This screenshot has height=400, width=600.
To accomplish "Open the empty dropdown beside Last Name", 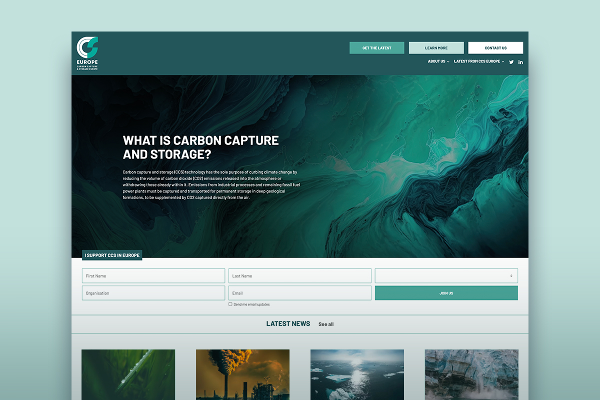I will point(446,276).
